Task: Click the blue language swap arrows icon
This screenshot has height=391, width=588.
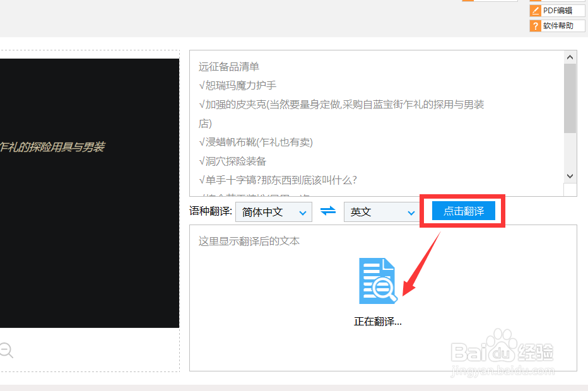Action: click(x=327, y=212)
